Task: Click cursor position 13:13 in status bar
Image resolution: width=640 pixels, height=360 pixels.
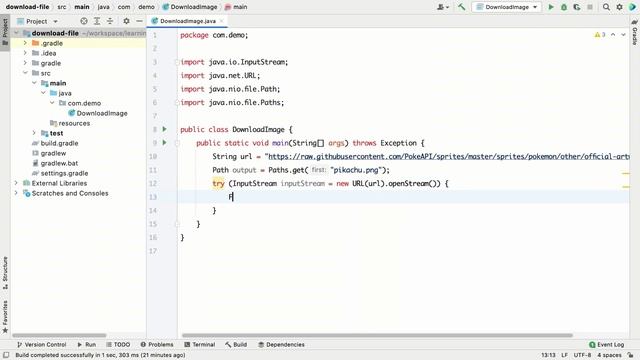Action: pos(548,355)
